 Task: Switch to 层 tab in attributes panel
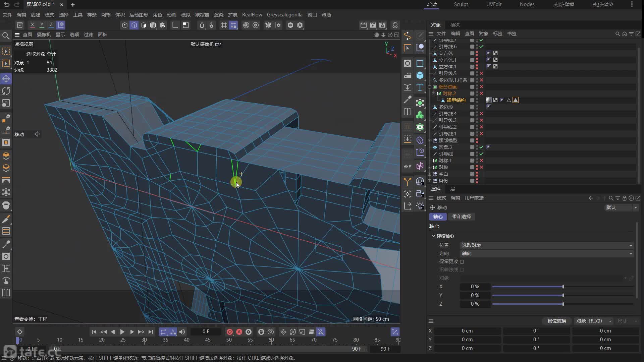coord(452,189)
